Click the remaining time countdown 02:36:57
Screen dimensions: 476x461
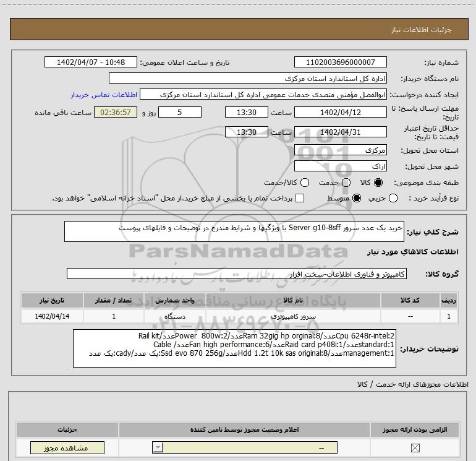point(116,112)
